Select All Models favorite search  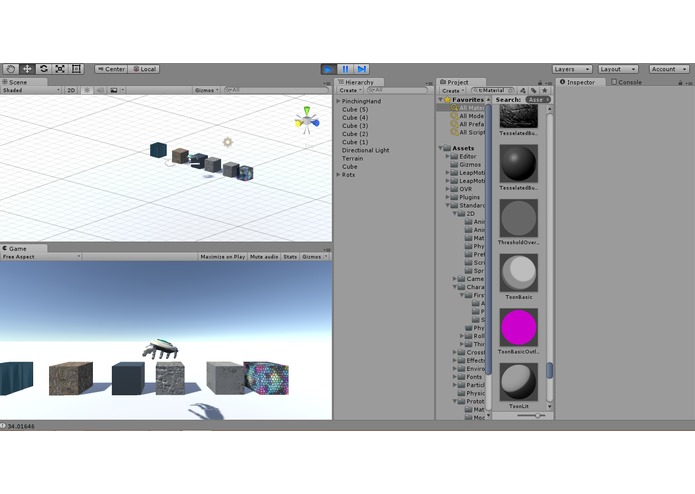tap(467, 116)
